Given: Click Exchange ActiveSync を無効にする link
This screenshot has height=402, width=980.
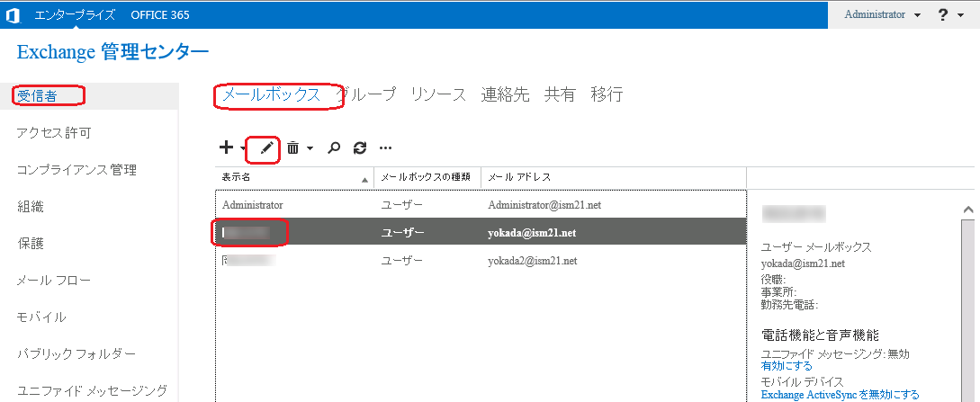Looking at the screenshot, I should pos(840,395).
